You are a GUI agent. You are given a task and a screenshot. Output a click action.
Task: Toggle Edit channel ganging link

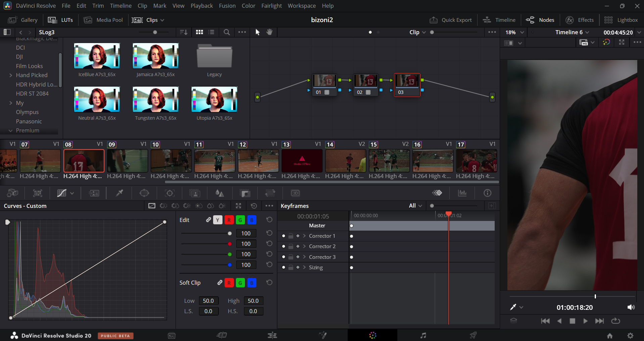pos(208,220)
